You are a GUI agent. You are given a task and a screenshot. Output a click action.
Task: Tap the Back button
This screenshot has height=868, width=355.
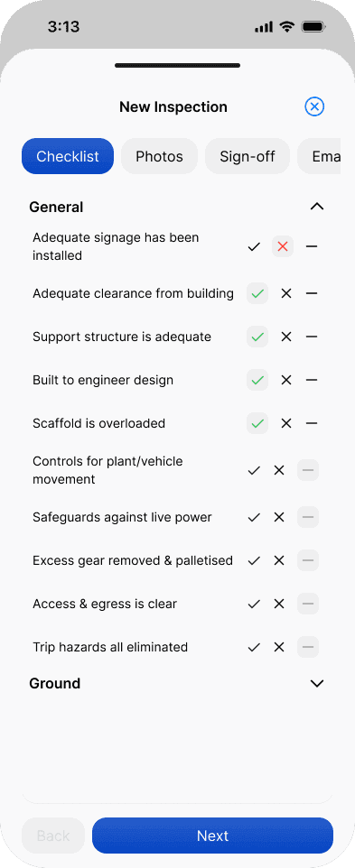[53, 836]
